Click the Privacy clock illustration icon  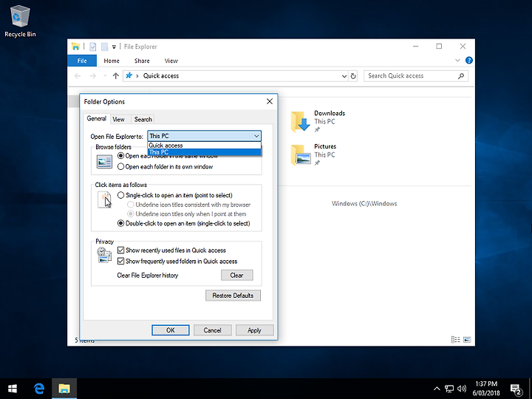pyautogui.click(x=104, y=255)
